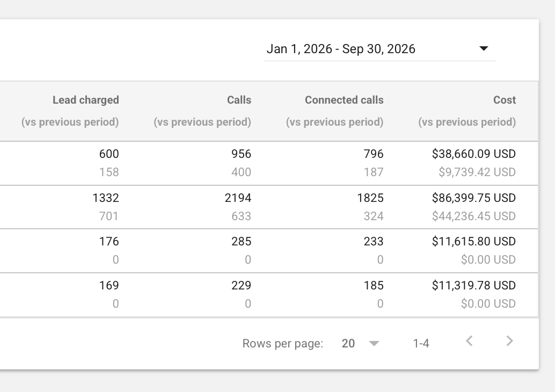Click the Lead charged column header

click(86, 100)
